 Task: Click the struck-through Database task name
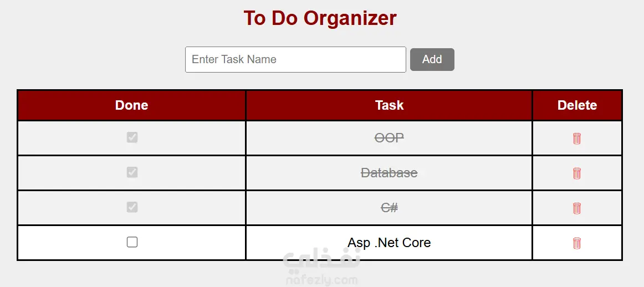click(389, 173)
